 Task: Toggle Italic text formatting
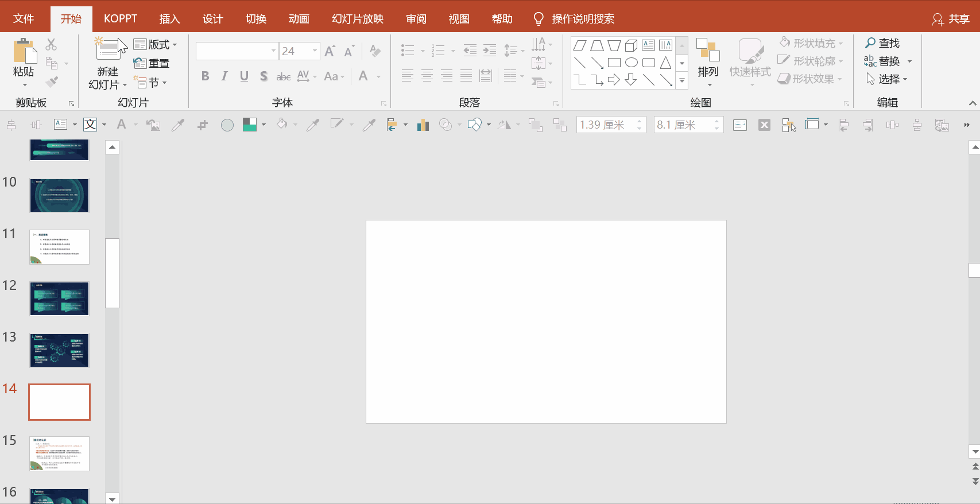coord(224,76)
